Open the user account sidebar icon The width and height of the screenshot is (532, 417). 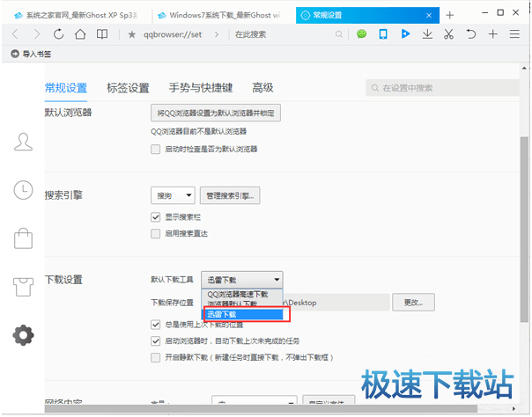[x=23, y=142]
